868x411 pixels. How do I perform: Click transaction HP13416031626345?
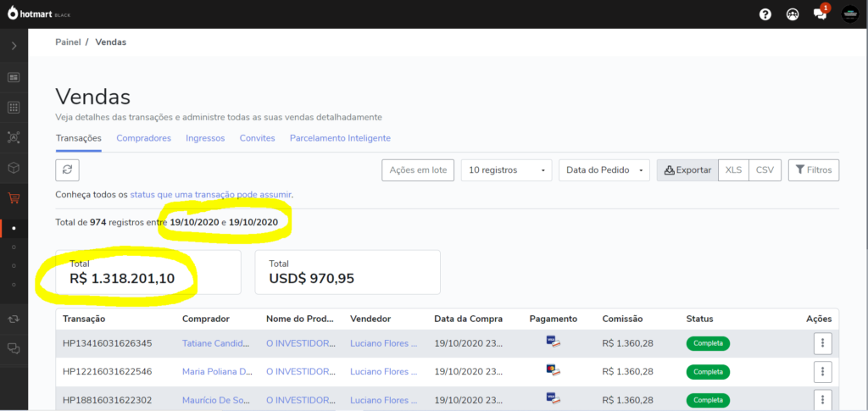click(108, 343)
